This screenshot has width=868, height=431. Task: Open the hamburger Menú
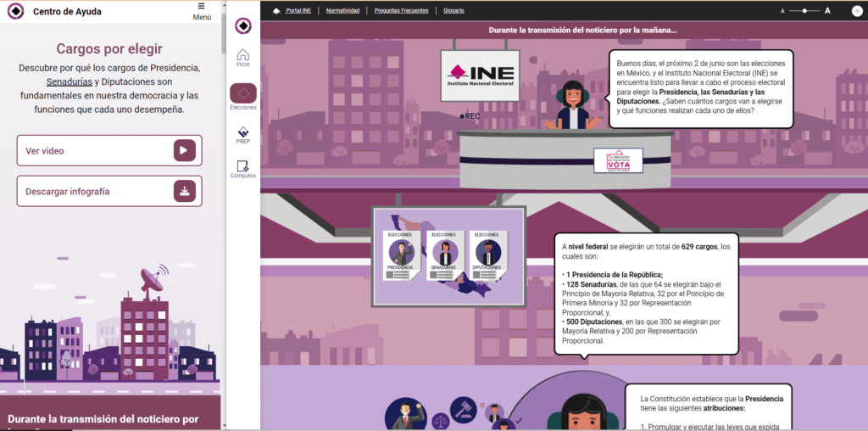click(x=202, y=11)
